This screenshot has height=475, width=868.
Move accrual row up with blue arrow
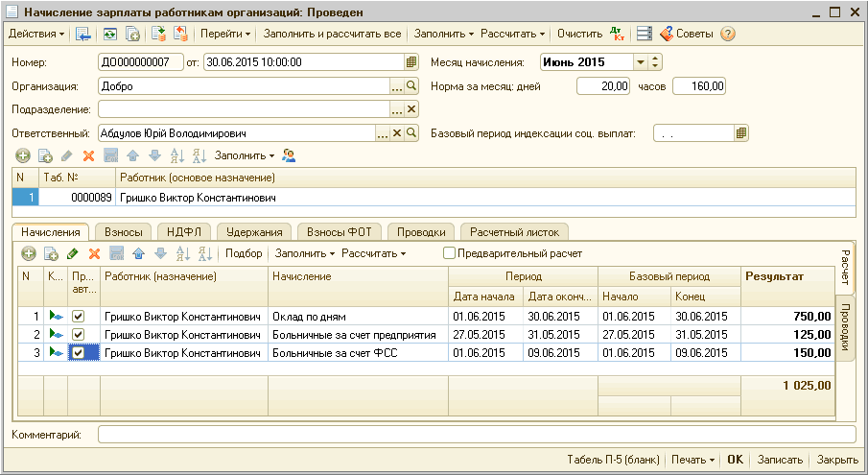coord(138,253)
